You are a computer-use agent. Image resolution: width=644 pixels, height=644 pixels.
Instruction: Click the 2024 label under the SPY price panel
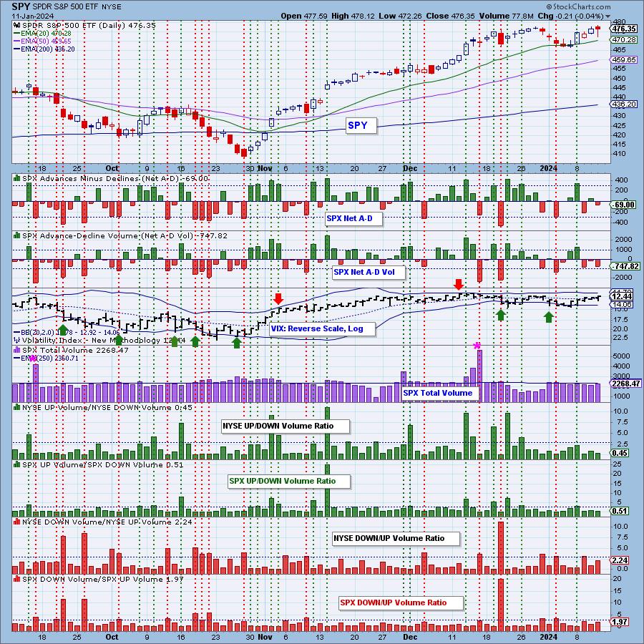point(548,168)
